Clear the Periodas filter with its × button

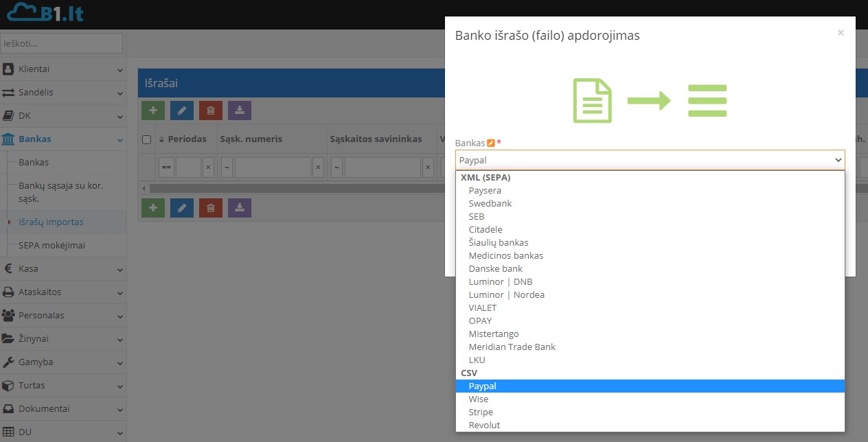coord(209,167)
